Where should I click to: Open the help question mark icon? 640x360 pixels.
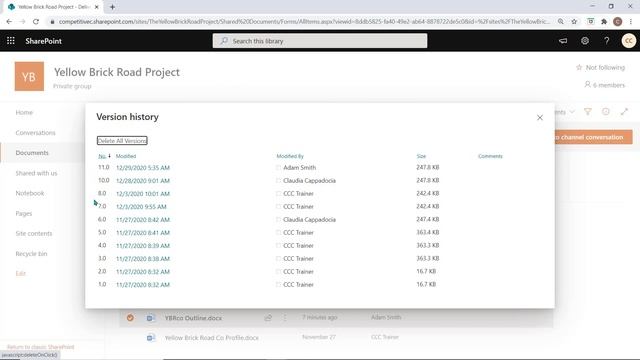[607, 41]
